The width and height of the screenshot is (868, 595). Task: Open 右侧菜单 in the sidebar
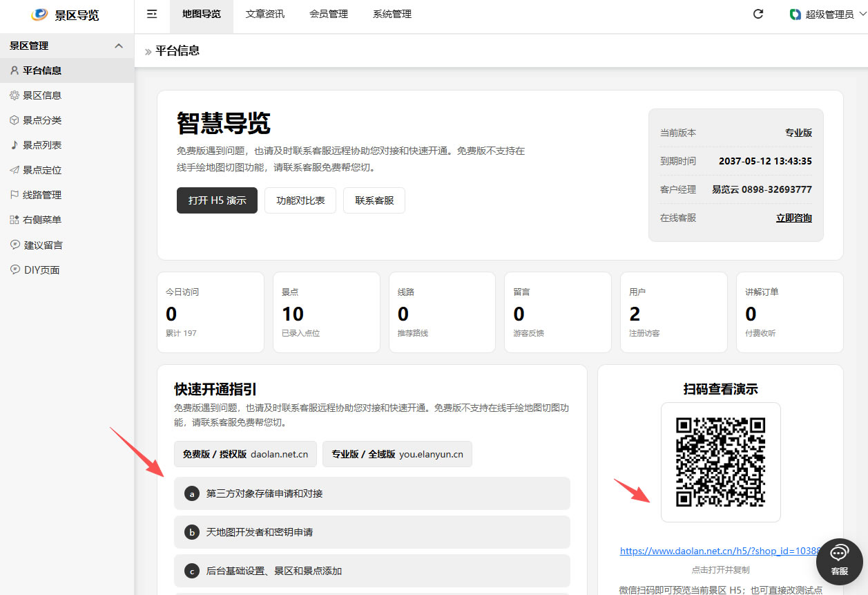tap(67, 220)
